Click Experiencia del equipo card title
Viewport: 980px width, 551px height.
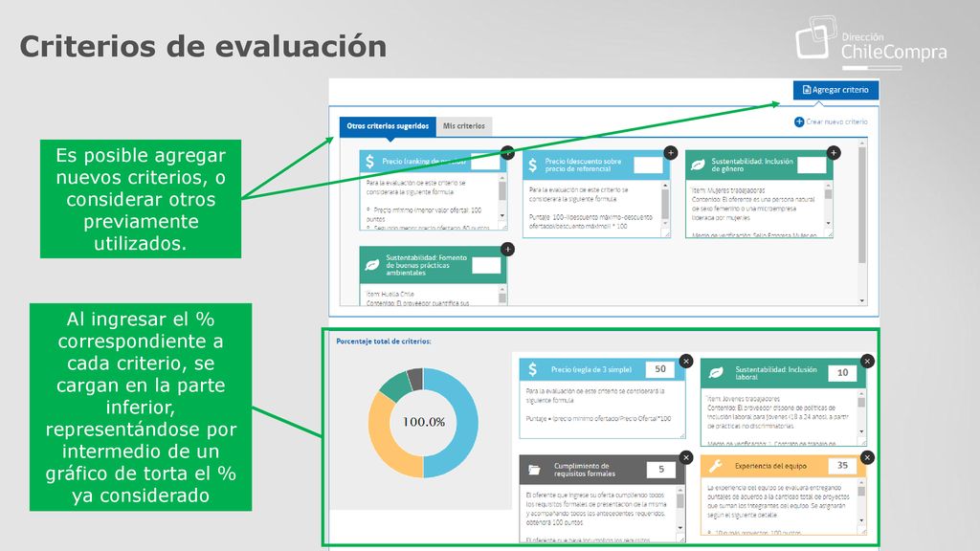coord(770,466)
